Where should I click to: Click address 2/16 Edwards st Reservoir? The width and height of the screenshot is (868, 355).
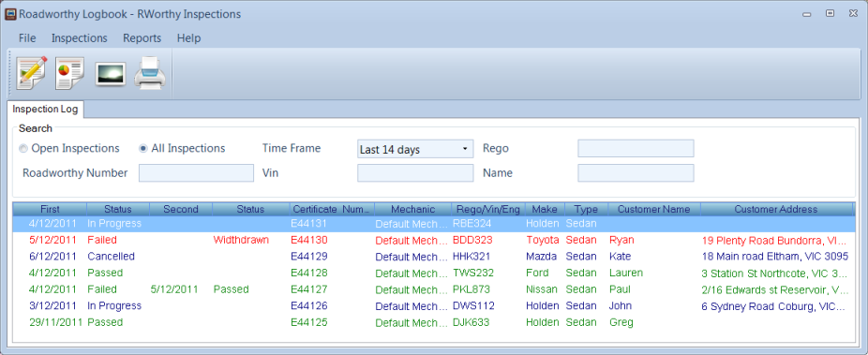click(x=775, y=289)
